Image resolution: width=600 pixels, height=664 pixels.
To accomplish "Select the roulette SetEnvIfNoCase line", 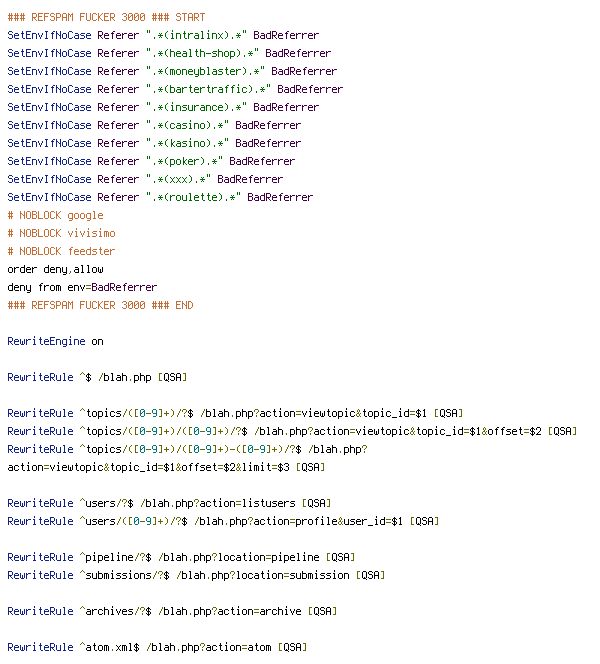I will tap(159, 197).
